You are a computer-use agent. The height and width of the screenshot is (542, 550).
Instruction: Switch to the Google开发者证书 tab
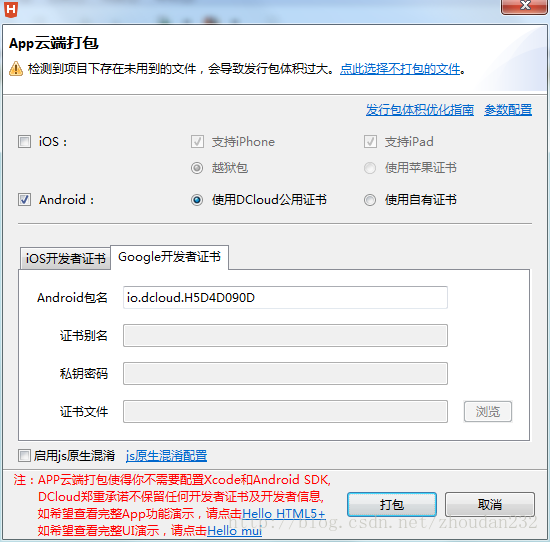tap(169, 257)
